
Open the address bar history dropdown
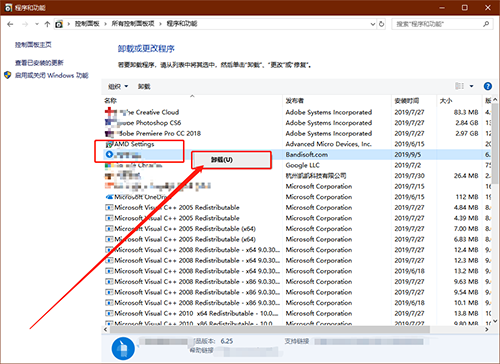click(373, 24)
